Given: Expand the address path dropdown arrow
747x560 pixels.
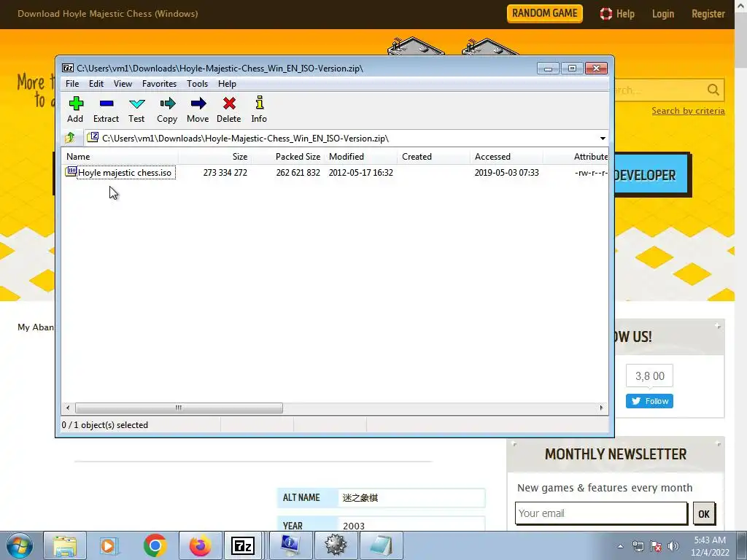Looking at the screenshot, I should pyautogui.click(x=602, y=139).
